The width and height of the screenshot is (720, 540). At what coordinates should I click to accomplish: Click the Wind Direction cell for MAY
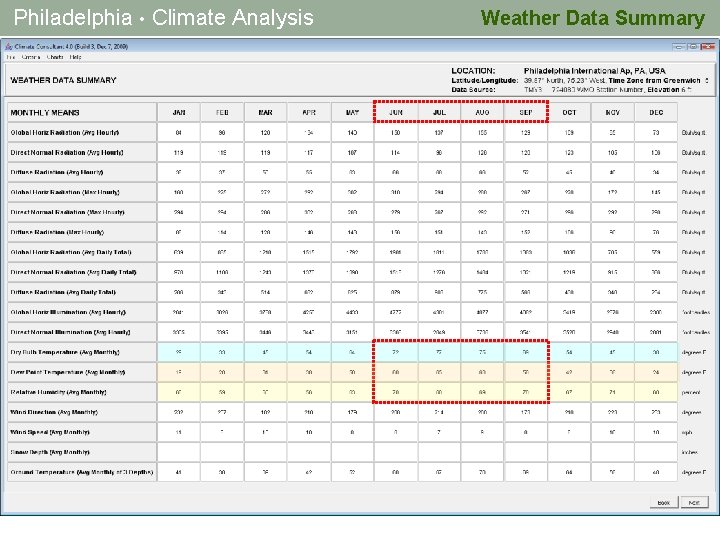click(x=352, y=412)
